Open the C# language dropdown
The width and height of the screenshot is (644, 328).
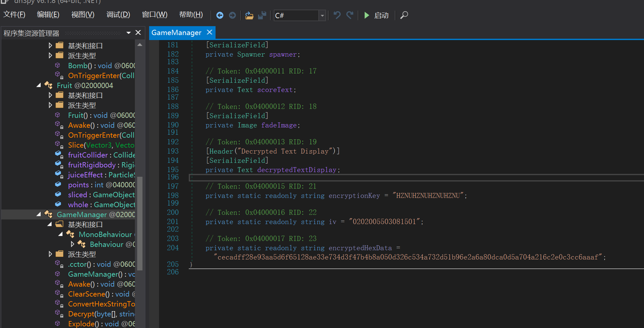322,16
